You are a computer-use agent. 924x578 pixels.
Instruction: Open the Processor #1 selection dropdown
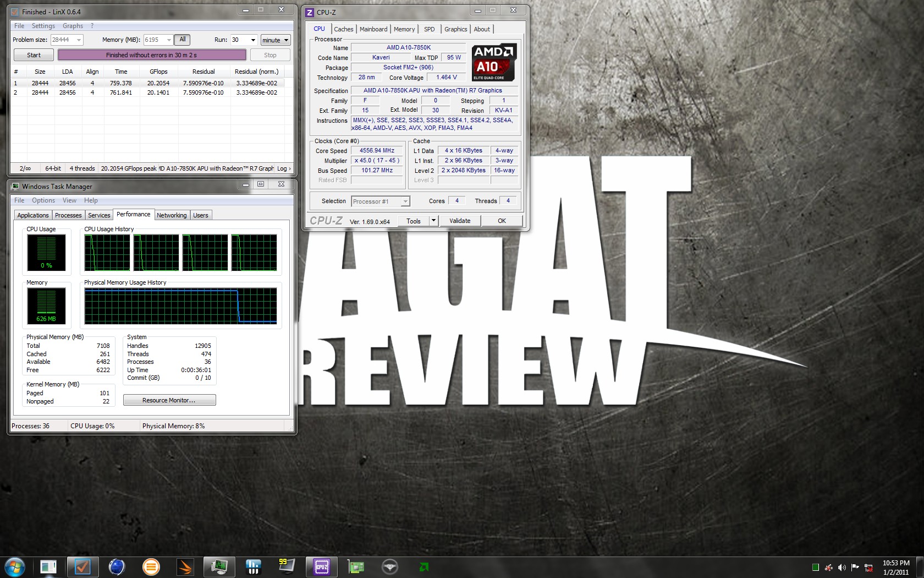tap(405, 201)
